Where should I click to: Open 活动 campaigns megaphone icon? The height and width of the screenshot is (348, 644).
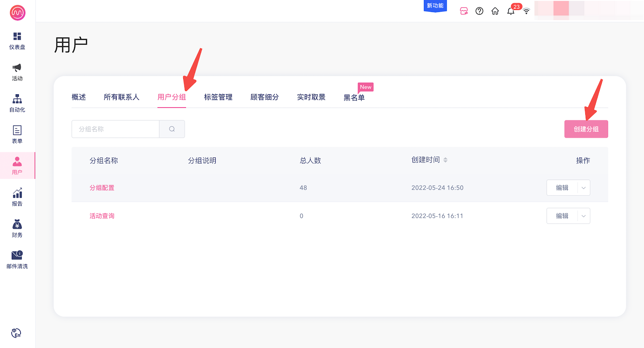(17, 72)
